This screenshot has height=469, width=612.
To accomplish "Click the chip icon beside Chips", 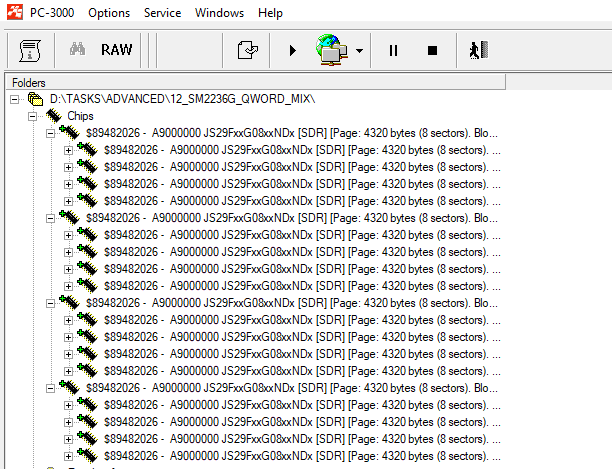I will pyautogui.click(x=54, y=116).
